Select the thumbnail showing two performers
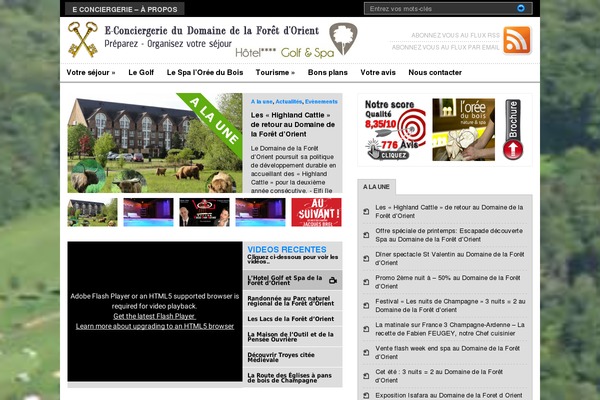The width and height of the screenshot is (600, 400). coord(204,212)
